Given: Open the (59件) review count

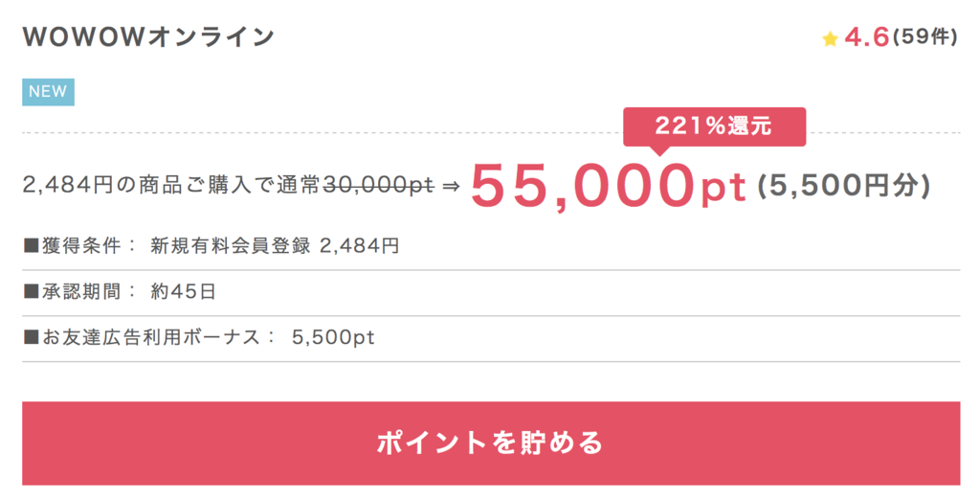Looking at the screenshot, I should tap(925, 37).
